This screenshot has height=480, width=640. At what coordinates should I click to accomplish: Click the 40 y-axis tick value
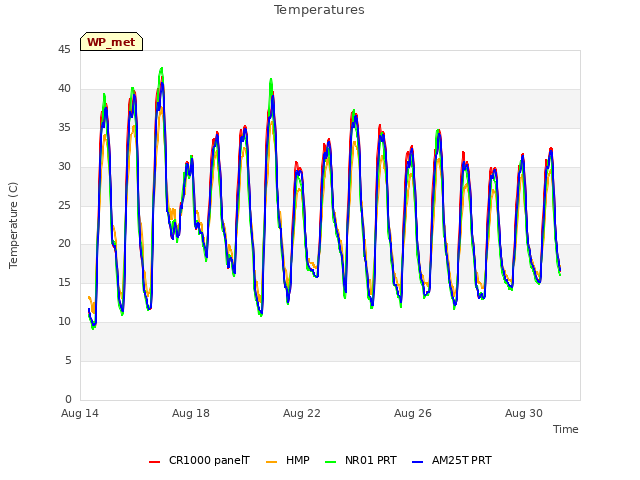point(64,88)
